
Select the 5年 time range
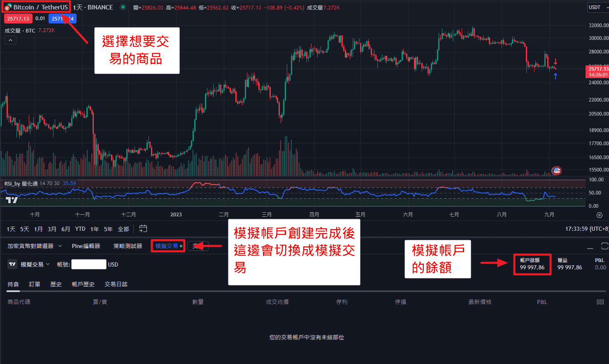pos(108,229)
